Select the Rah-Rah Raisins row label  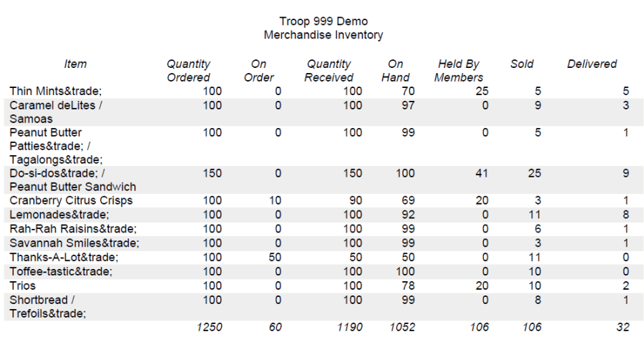(73, 229)
